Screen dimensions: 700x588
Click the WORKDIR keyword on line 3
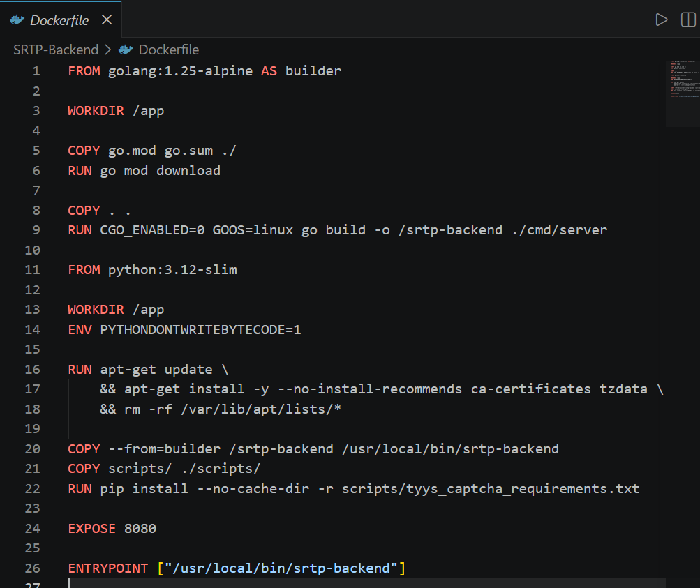pos(96,111)
